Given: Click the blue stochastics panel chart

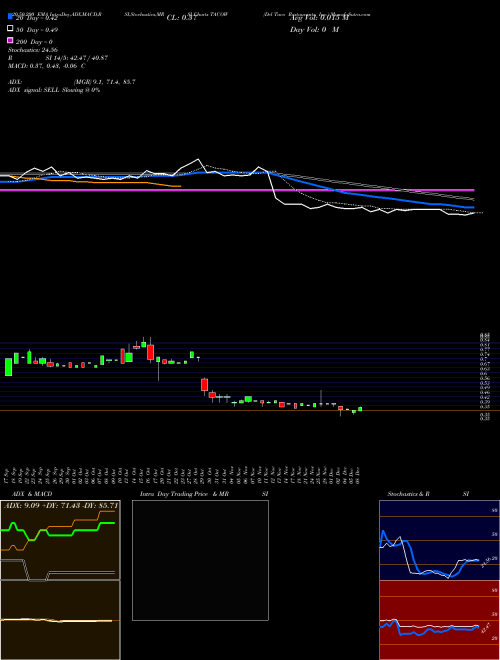Looking at the screenshot, I should point(439,540).
